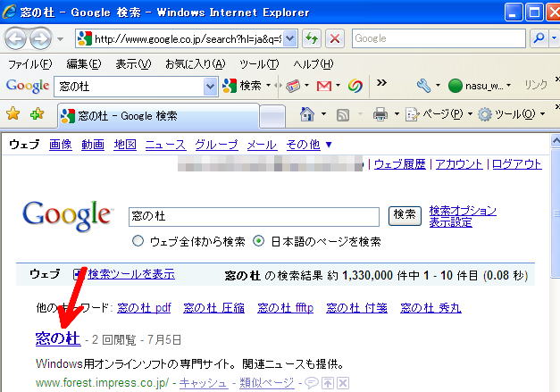Open the ファイル(F) menu
Viewport: 560px width, 392px height.
point(30,64)
